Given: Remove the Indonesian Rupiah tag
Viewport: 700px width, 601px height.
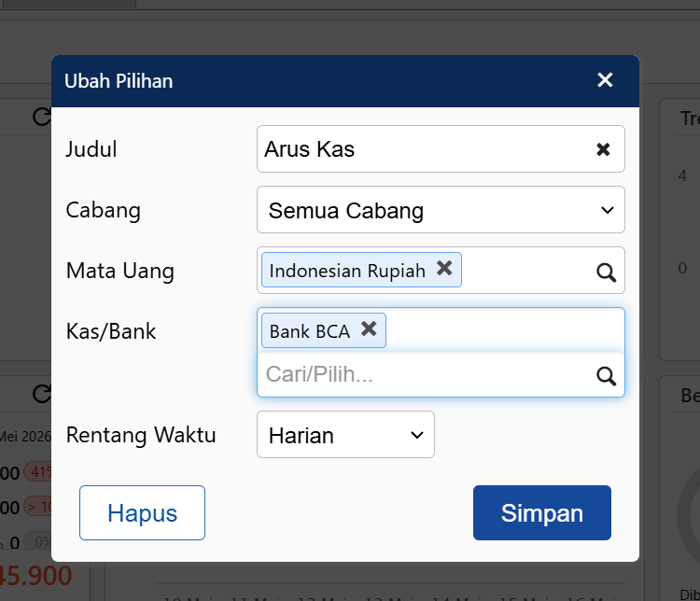Looking at the screenshot, I should tap(444, 269).
